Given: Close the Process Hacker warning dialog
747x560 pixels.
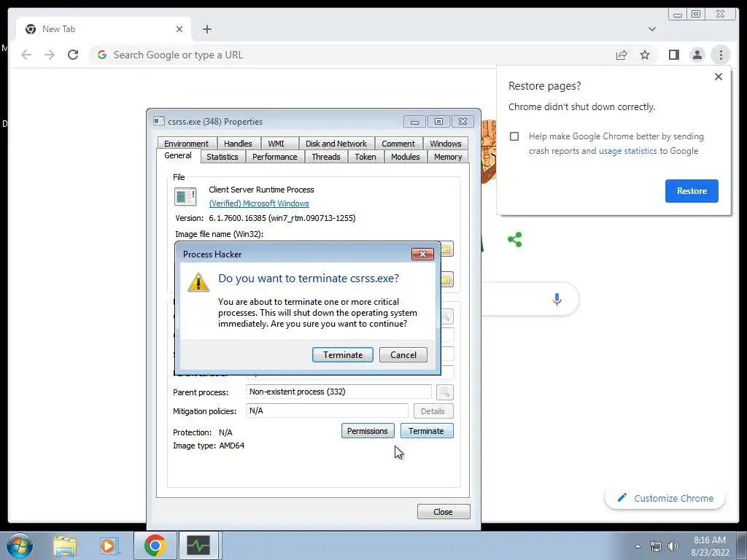Looking at the screenshot, I should tap(422, 254).
